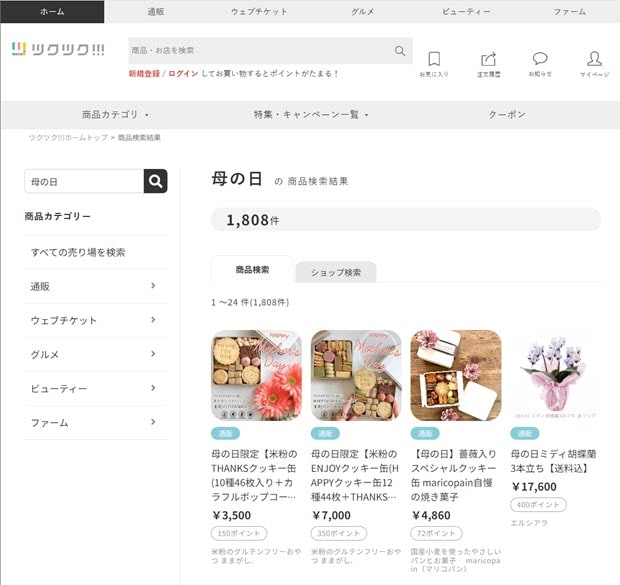620x585 pixels.
Task: Click the 新規登録 link
Action: pyautogui.click(x=144, y=74)
